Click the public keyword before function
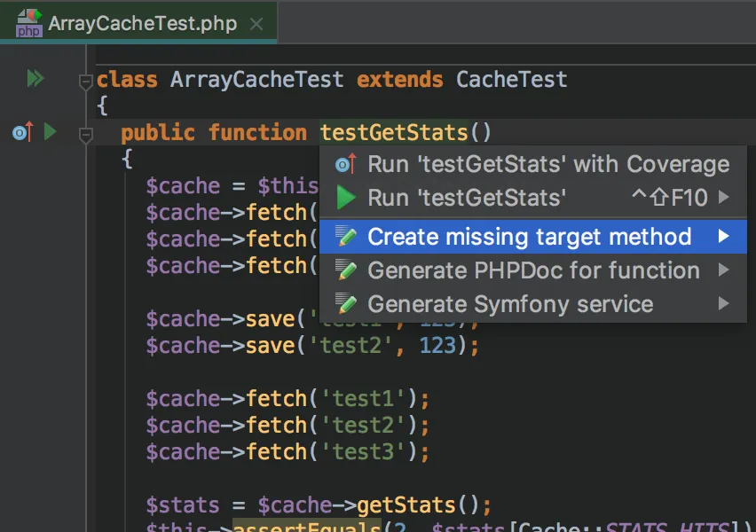Viewport: 756px width, 532px height. pos(158,132)
